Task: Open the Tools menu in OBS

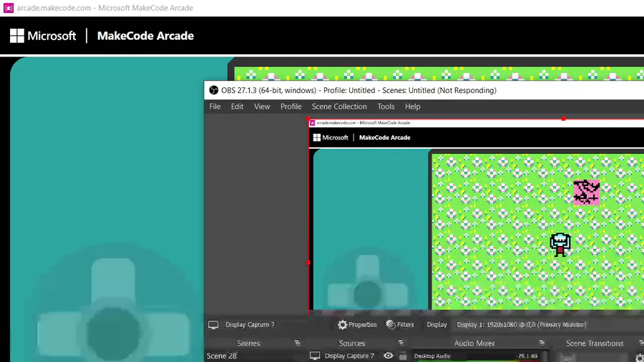Action: pyautogui.click(x=386, y=107)
